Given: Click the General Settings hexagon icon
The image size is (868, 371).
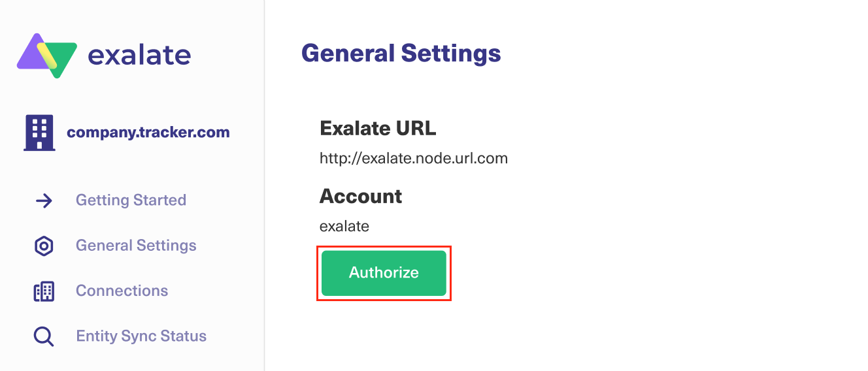Looking at the screenshot, I should click(x=44, y=246).
